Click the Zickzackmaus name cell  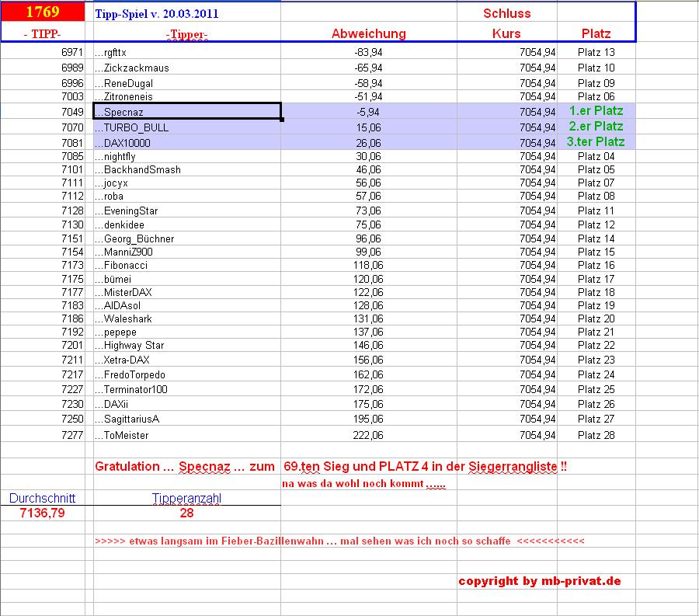pyautogui.click(x=186, y=68)
